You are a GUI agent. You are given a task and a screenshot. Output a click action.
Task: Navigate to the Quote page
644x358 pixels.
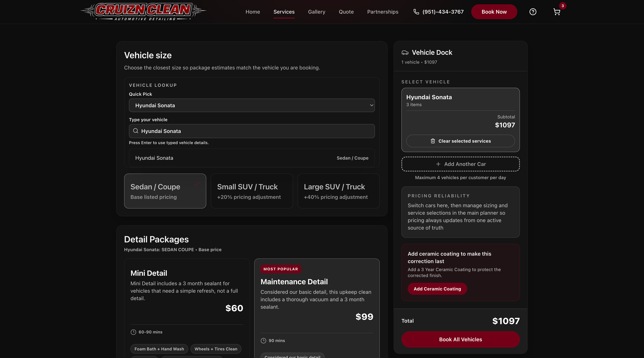click(346, 12)
